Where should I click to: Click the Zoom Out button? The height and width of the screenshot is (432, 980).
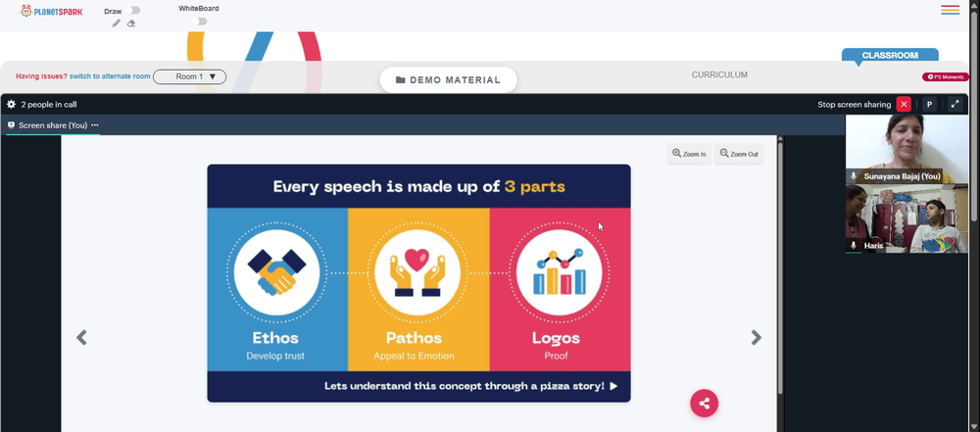739,154
